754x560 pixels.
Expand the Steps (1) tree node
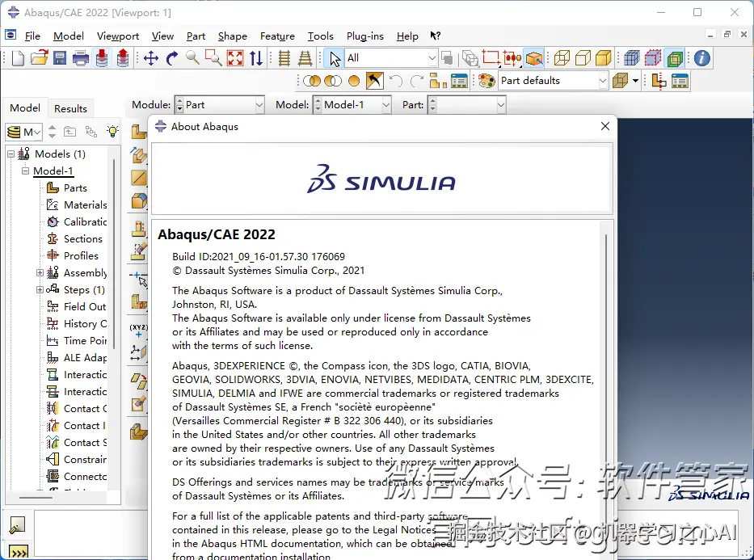(40, 289)
